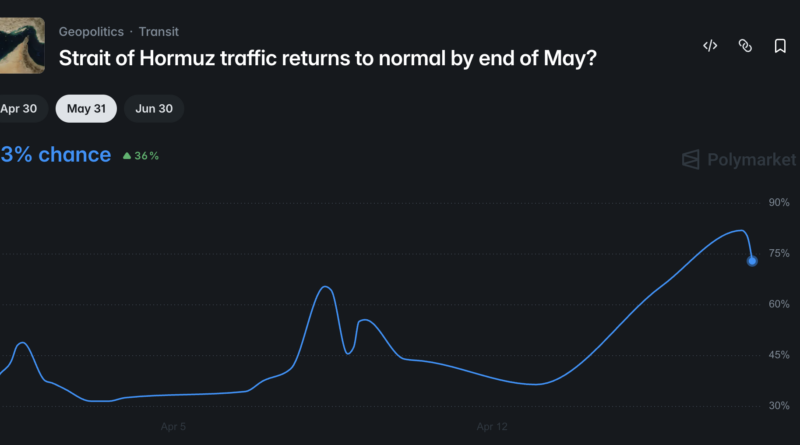Click the Apr 5 axis label
This screenshot has height=445, width=800.
(x=173, y=427)
